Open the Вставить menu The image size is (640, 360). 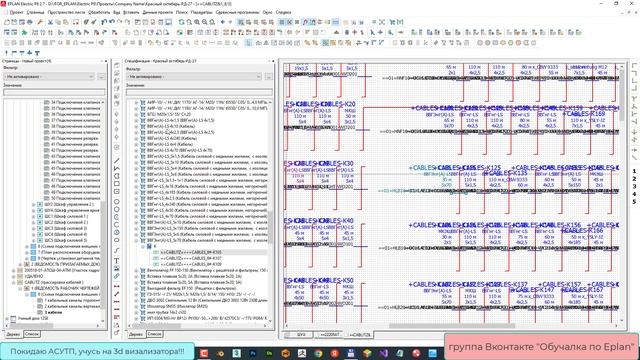131,12
